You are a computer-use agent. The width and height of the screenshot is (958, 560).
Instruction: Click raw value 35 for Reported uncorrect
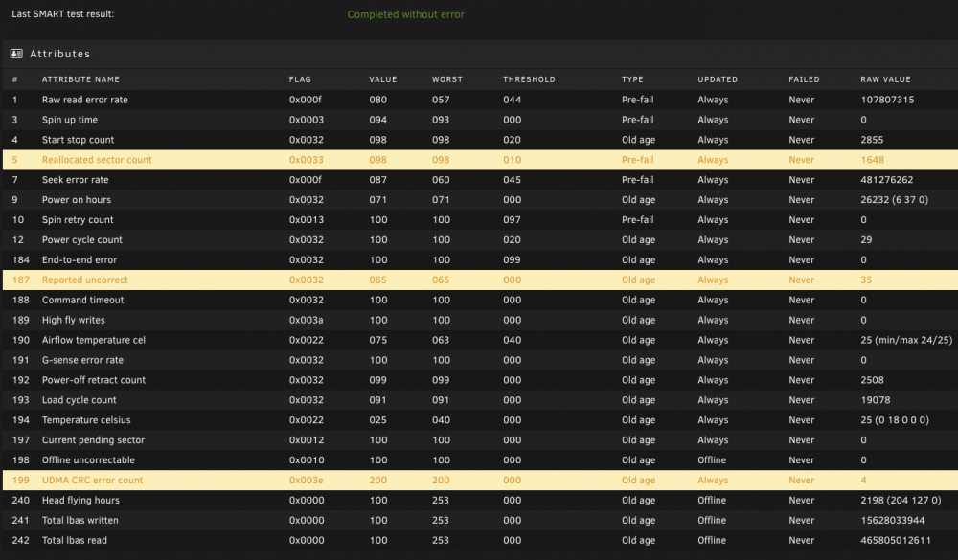(866, 280)
